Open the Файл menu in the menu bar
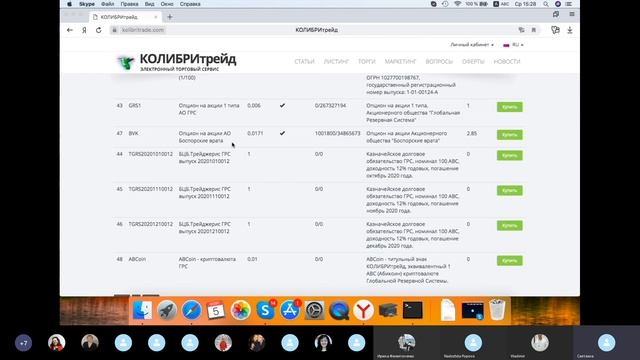640x360 pixels. click(x=108, y=4)
